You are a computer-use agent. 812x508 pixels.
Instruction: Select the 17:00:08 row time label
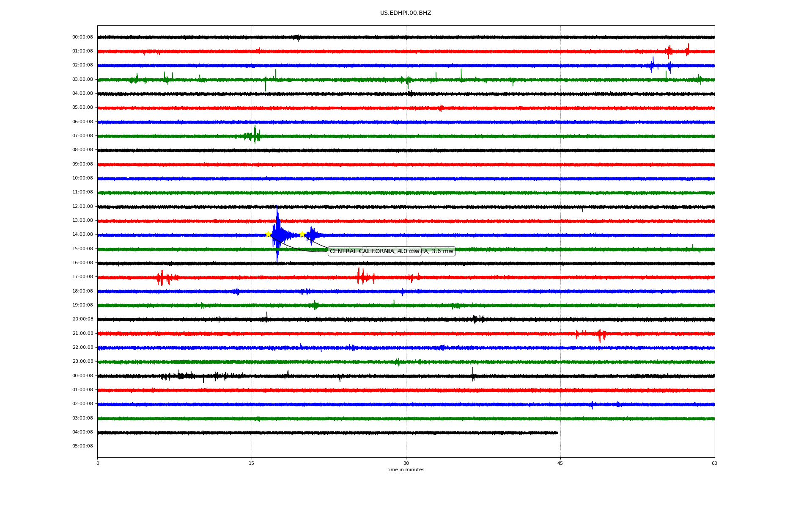pos(82,277)
